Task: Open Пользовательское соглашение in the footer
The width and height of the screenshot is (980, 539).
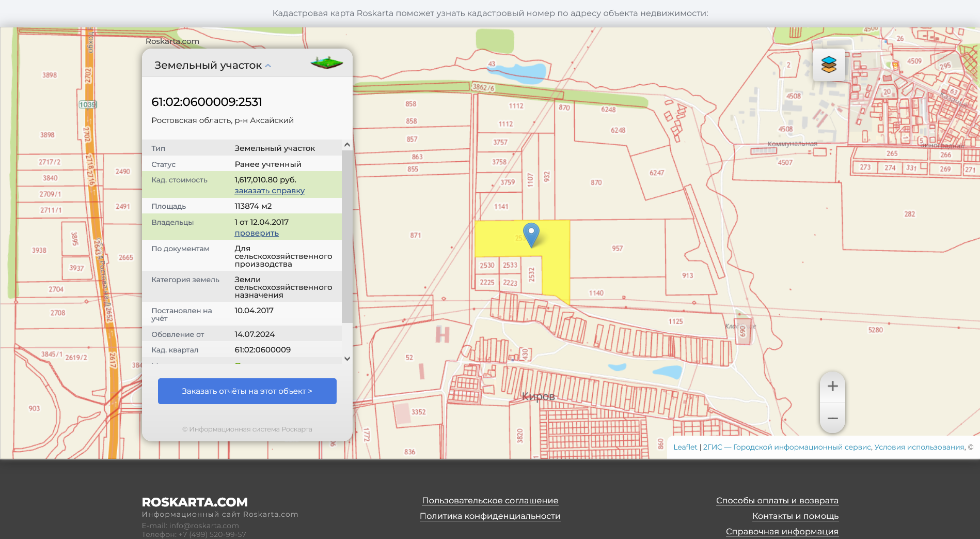Action: tap(489, 500)
